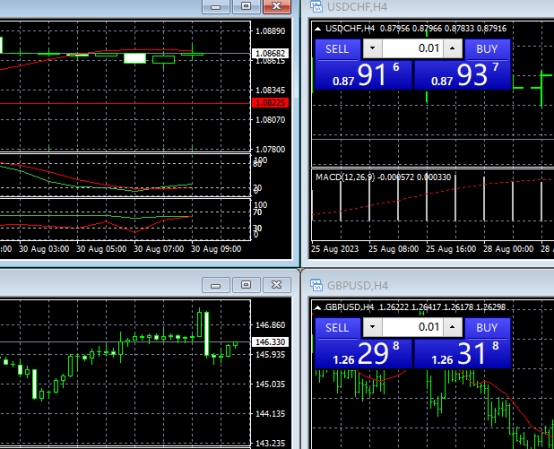Viewport: 554px width, 449px height.
Task: Click the GBPUSD chart window icon
Action: [x=316, y=285]
